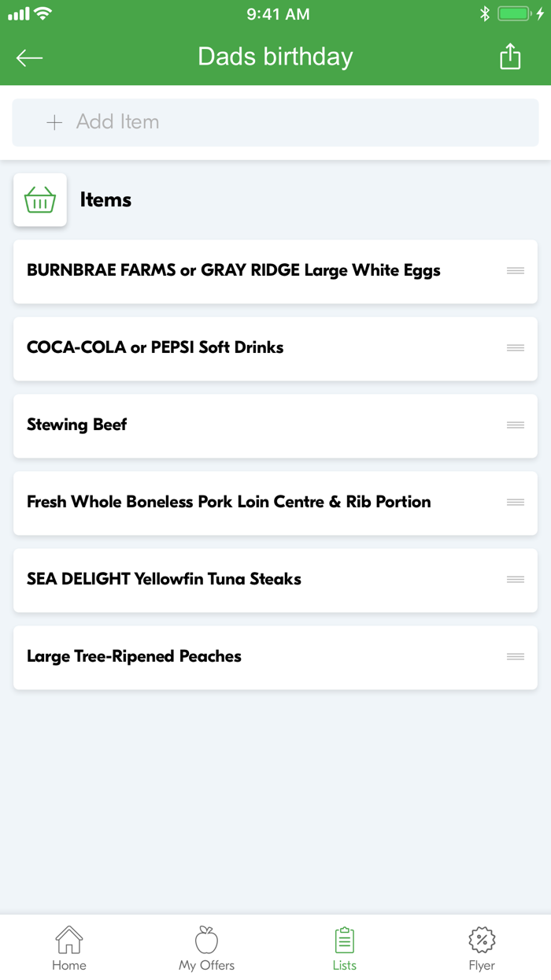Open the share sheet for this list
Screen dimensions: 551x980
(x=510, y=57)
